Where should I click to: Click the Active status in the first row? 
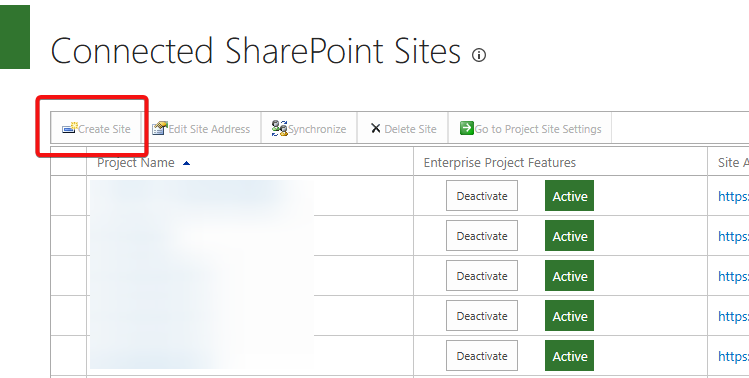569,195
